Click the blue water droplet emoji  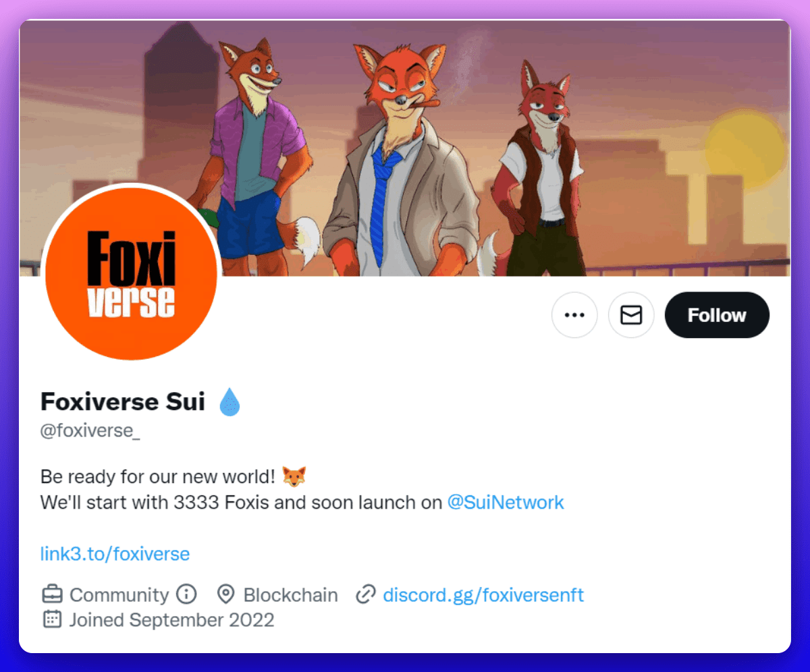[x=230, y=402]
